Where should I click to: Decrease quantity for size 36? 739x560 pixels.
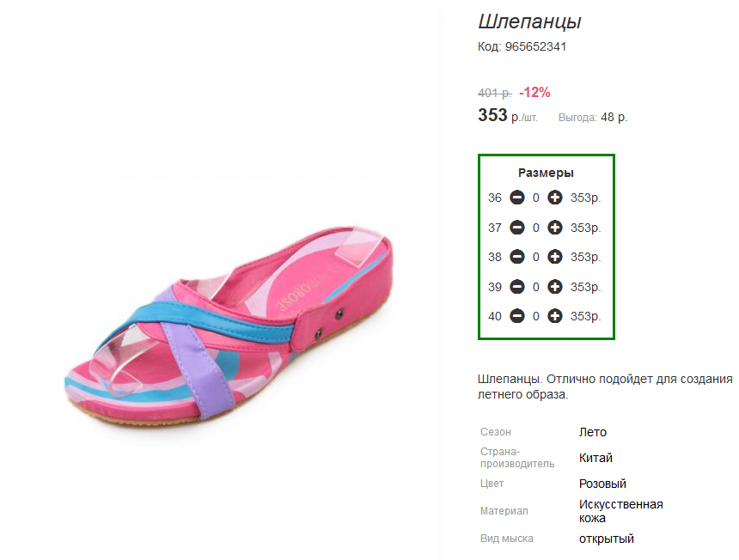click(x=517, y=198)
